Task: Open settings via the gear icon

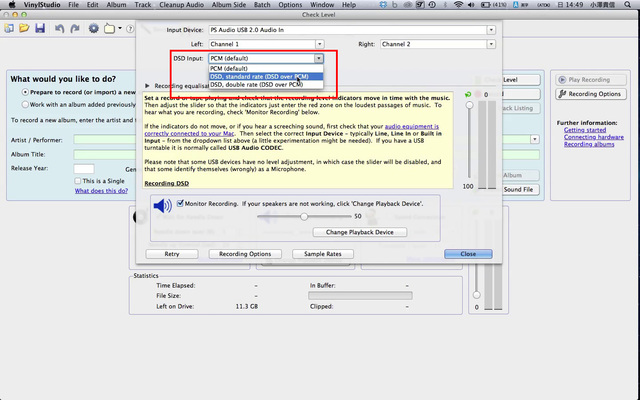Action: click(93, 28)
